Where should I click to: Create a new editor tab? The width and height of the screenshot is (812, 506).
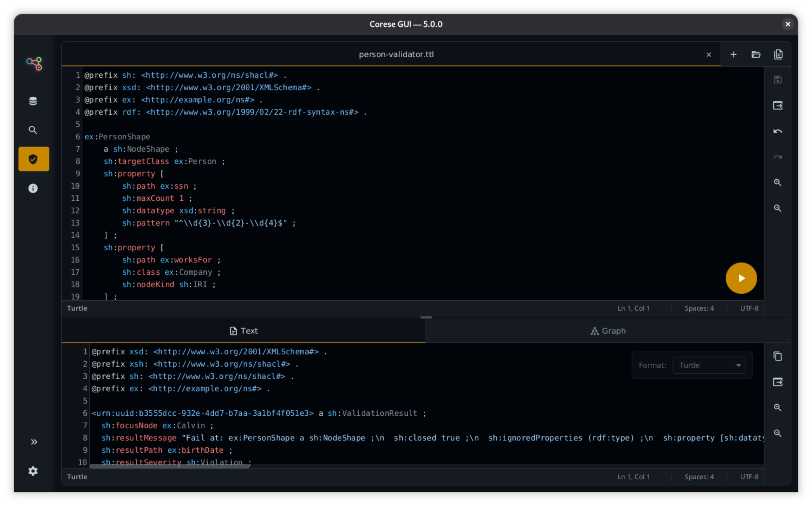[x=733, y=54]
